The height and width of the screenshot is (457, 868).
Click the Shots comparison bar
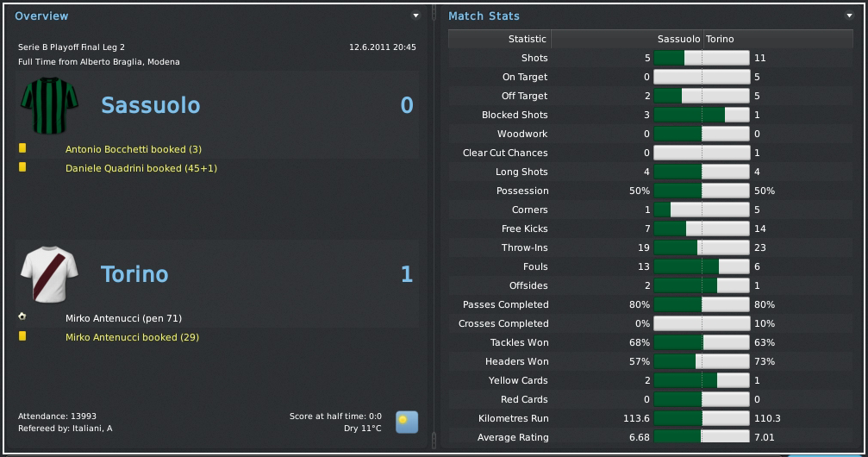point(702,58)
